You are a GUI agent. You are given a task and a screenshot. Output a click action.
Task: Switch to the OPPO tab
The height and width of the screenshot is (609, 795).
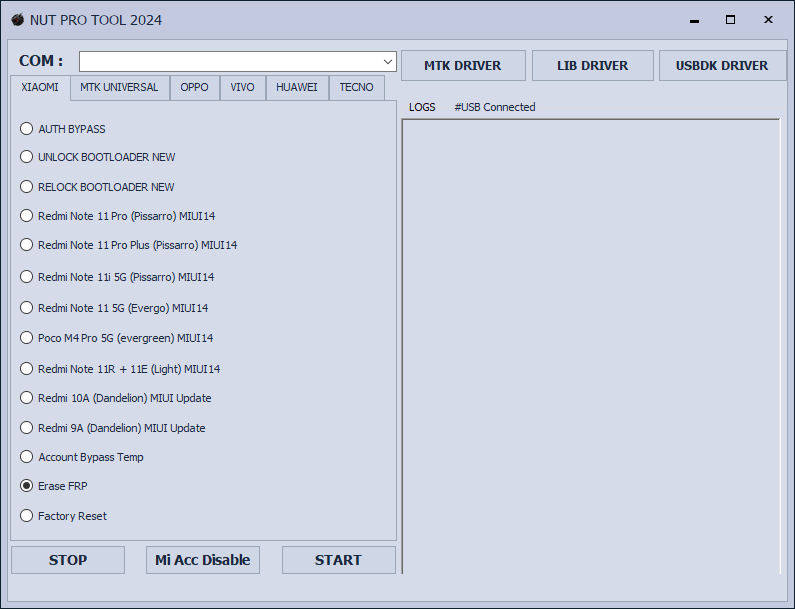[195, 87]
